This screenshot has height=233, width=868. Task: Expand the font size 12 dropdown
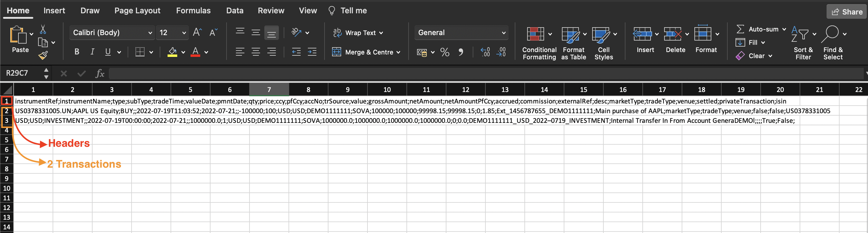[x=184, y=33]
